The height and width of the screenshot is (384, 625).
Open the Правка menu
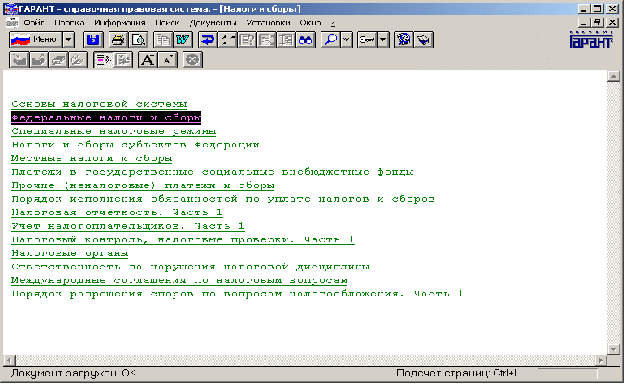[x=69, y=23]
